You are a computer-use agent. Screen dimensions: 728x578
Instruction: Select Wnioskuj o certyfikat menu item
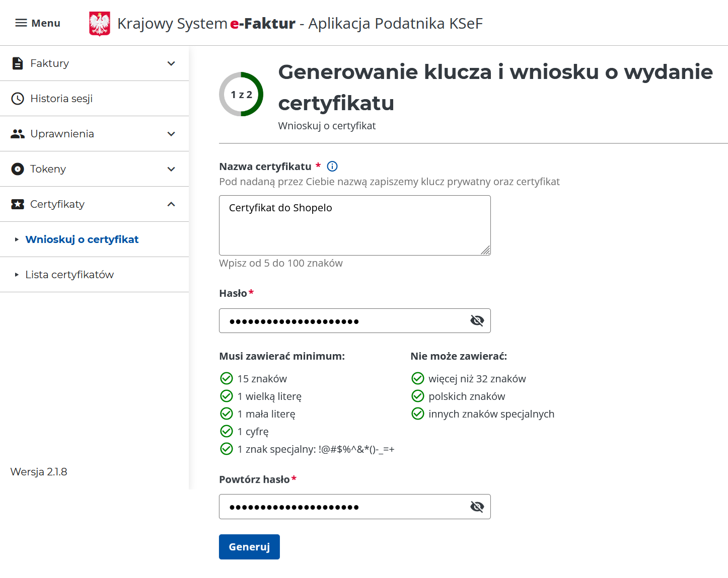click(82, 239)
